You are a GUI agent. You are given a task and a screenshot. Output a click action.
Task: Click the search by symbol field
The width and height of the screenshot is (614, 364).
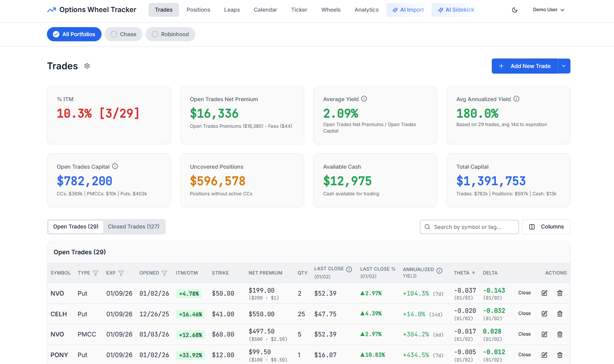tap(469, 227)
